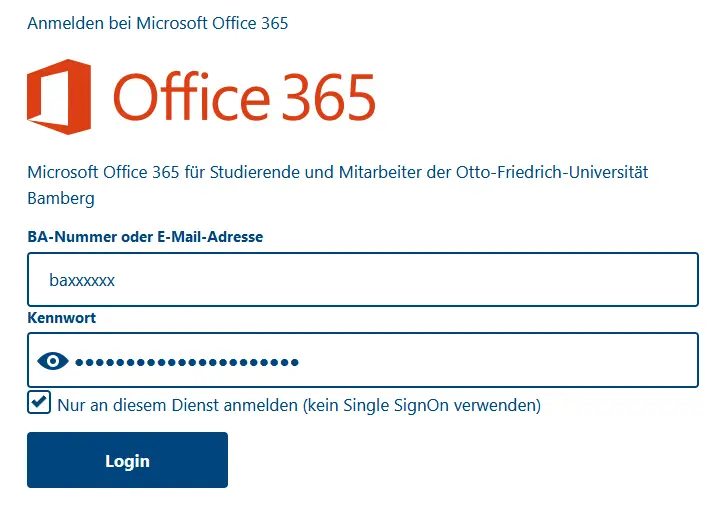Click empty right side of username field
The height and width of the screenshot is (507, 720).
pos(505,279)
